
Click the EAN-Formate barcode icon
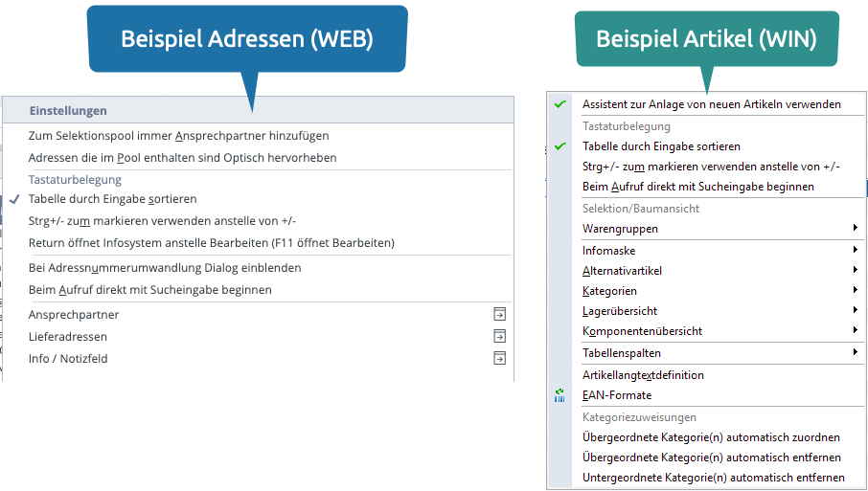click(x=560, y=395)
